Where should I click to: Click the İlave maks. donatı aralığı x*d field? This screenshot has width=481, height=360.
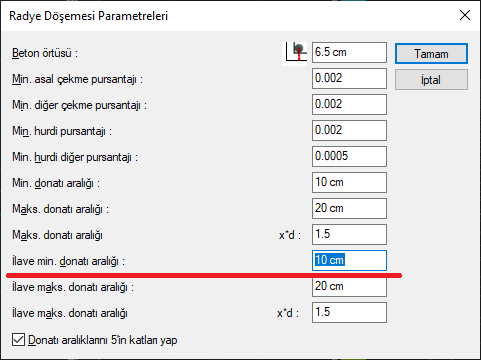349,312
